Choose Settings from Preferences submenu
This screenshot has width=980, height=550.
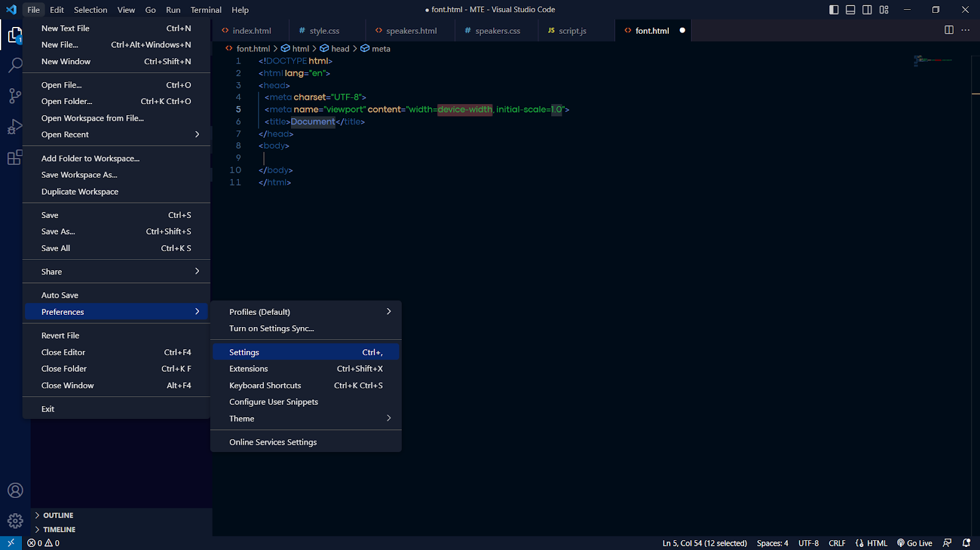tap(306, 352)
